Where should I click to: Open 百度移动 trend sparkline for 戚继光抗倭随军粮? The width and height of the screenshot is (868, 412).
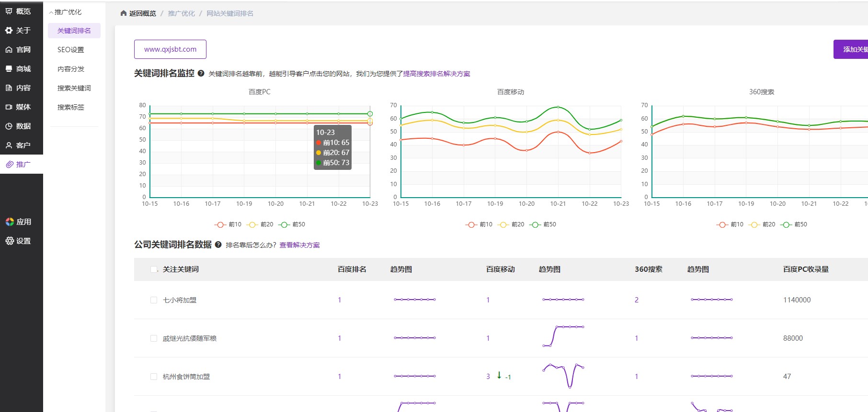(x=563, y=336)
